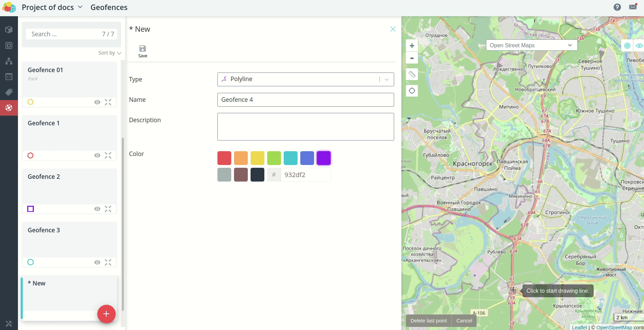This screenshot has width=644, height=330.
Task: Open the Project of docs switcher
Action: pyautogui.click(x=52, y=7)
